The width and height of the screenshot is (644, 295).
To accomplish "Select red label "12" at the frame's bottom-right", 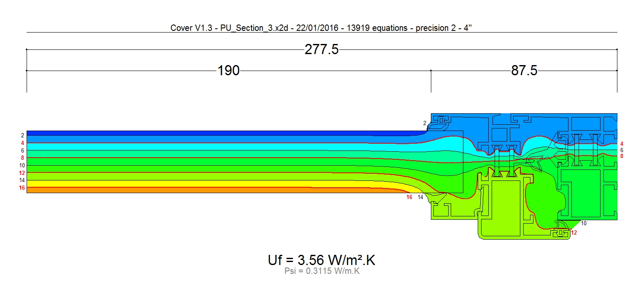I will point(574,232).
